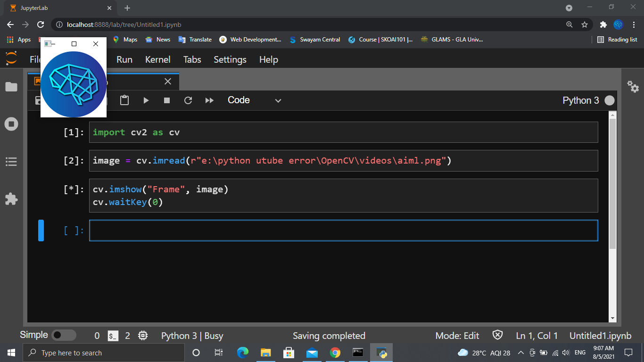Open the table of contents sidebar
This screenshot has width=644, height=362.
point(11,162)
